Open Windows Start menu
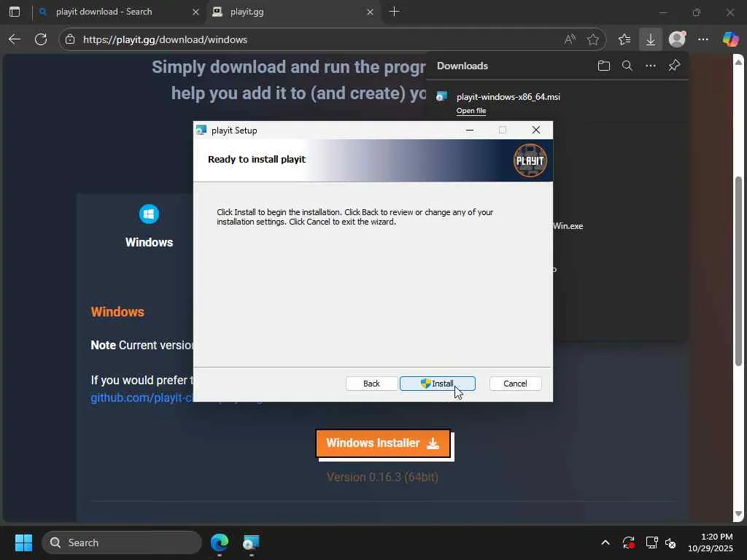The width and height of the screenshot is (747, 560). pos(23,542)
